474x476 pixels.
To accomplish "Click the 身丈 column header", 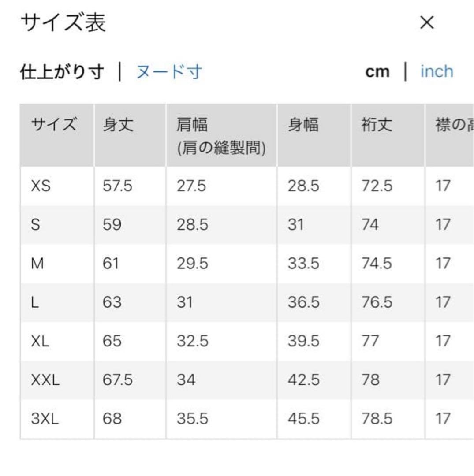I will pos(118,126).
